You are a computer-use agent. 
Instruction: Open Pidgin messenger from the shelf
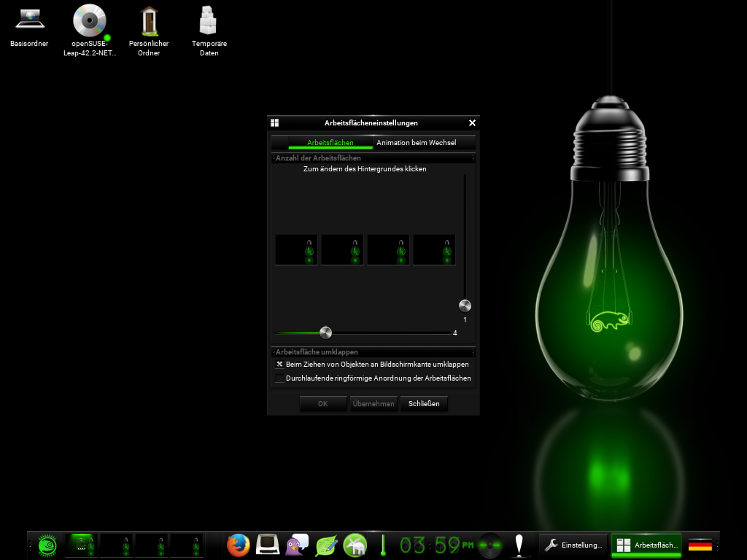coord(297,545)
